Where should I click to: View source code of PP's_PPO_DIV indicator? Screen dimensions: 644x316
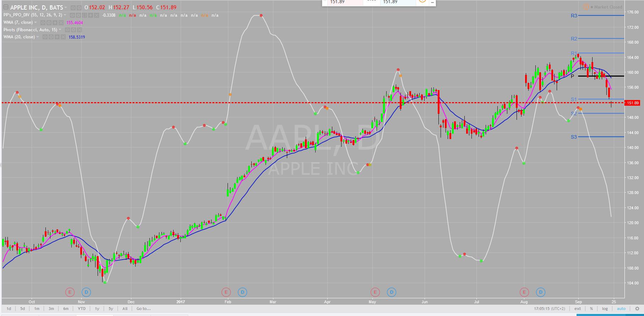click(x=84, y=15)
